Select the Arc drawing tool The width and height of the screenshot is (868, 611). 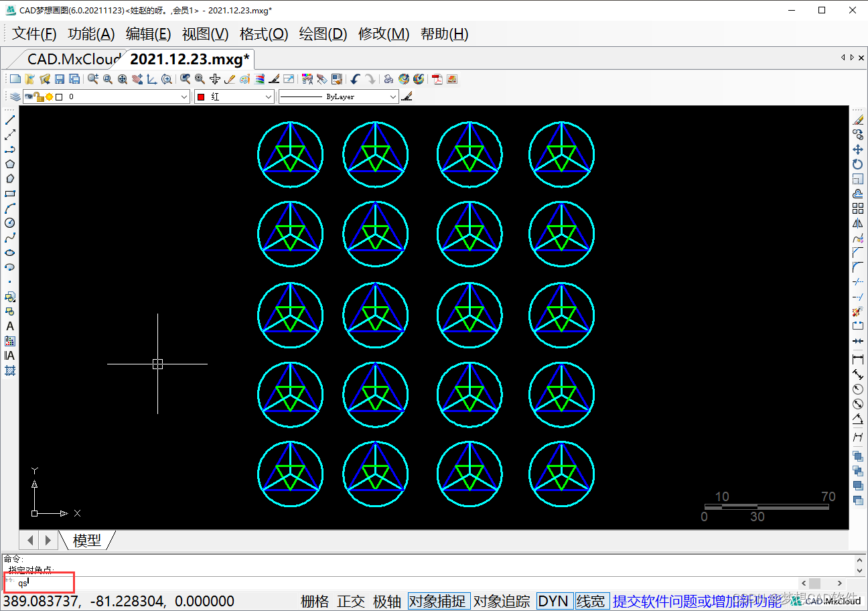(10, 208)
